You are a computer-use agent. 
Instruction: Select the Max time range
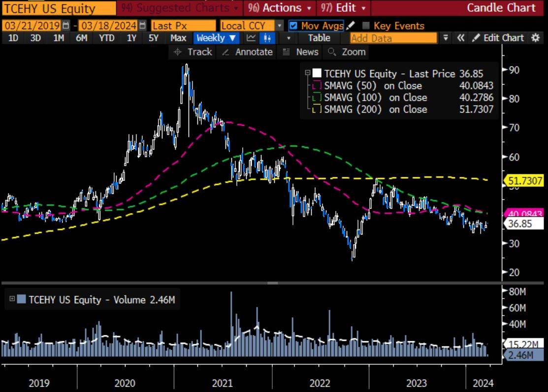tap(178, 38)
